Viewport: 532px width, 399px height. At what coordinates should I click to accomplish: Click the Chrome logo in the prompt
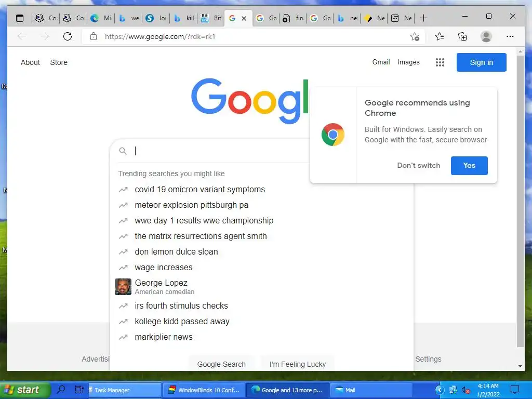(333, 135)
